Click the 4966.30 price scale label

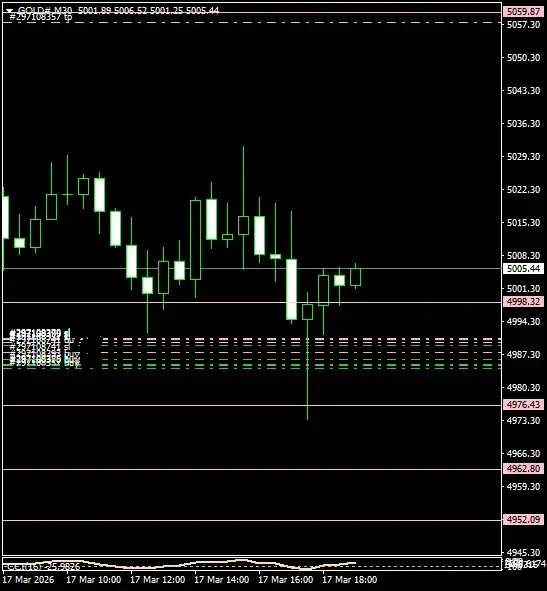pyautogui.click(x=523, y=453)
